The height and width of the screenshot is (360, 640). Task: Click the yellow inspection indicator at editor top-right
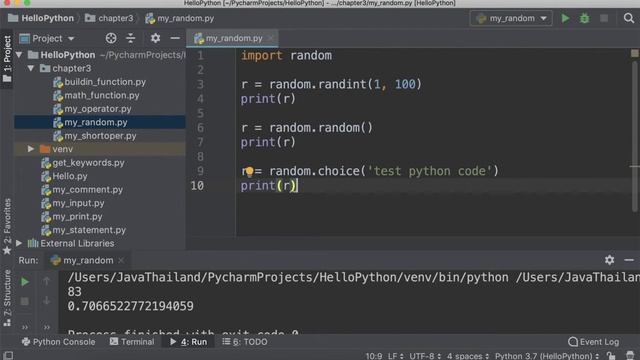pos(634,53)
